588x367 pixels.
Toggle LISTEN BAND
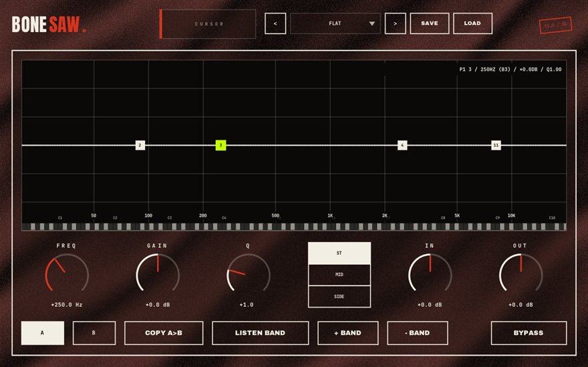click(260, 333)
